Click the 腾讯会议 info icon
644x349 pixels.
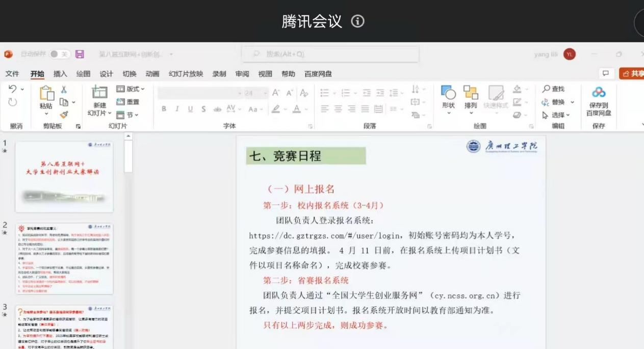point(358,21)
